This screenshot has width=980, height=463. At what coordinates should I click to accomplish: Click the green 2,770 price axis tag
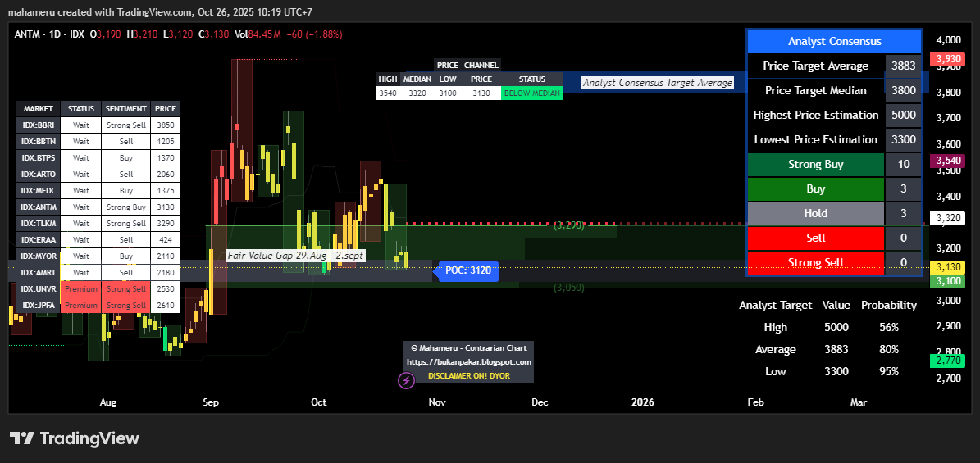coord(948,361)
